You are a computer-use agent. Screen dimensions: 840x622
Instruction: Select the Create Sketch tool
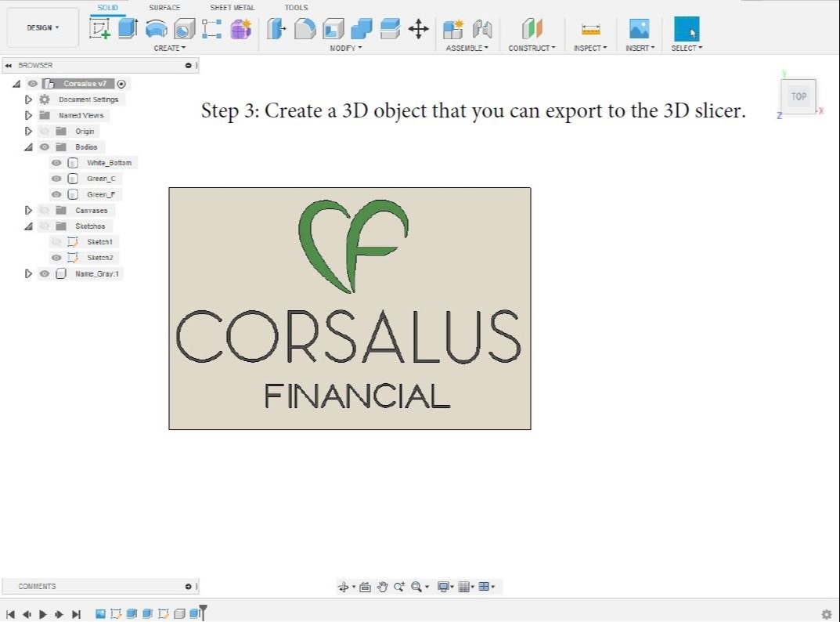[x=100, y=29]
